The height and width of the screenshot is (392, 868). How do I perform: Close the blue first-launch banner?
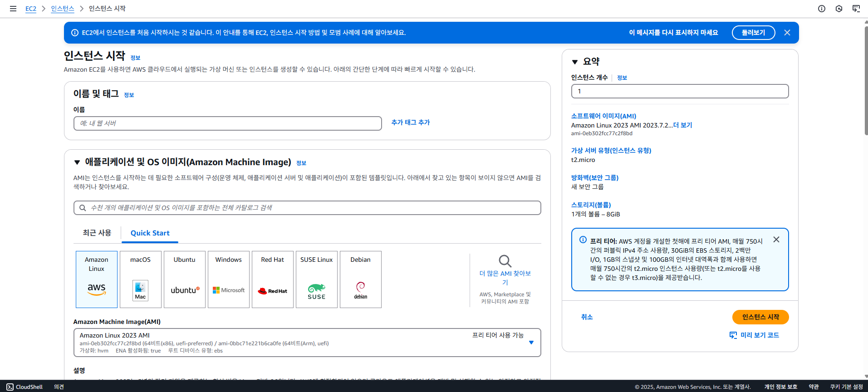(x=787, y=33)
